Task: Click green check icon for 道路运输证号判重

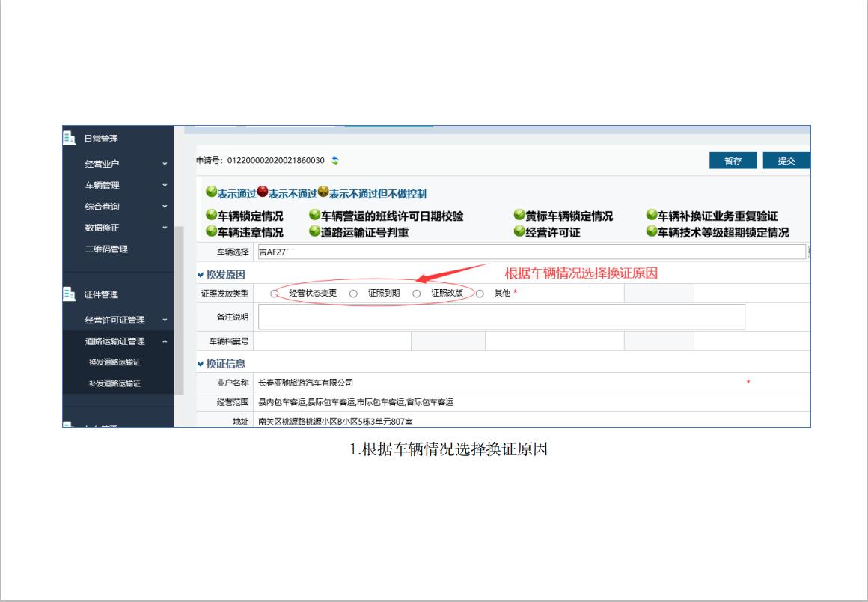Action: 314,231
